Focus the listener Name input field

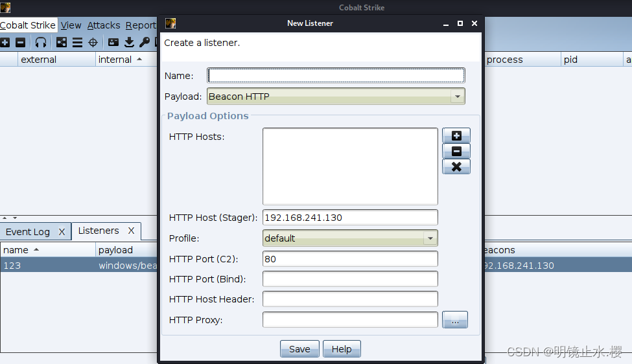(x=336, y=75)
